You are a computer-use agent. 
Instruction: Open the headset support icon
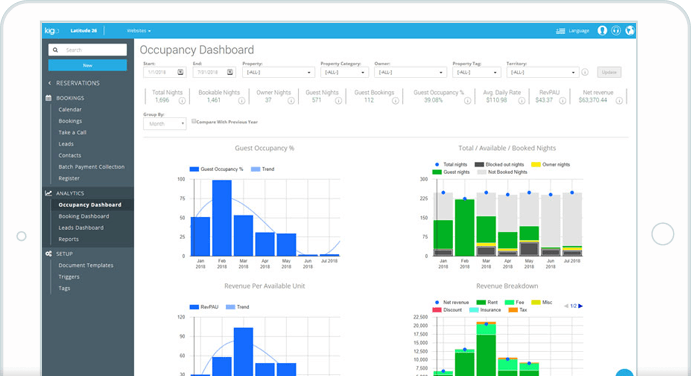click(616, 30)
